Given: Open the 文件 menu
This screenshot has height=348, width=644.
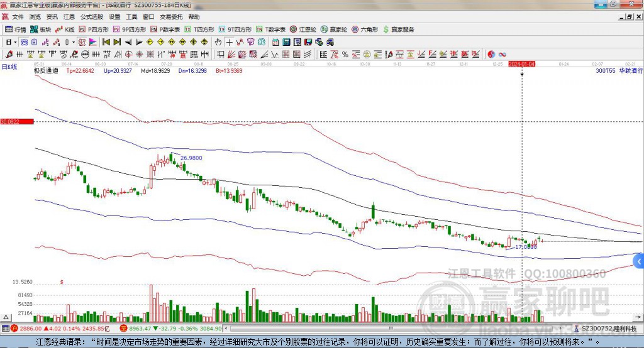Looking at the screenshot, I should coord(18,17).
